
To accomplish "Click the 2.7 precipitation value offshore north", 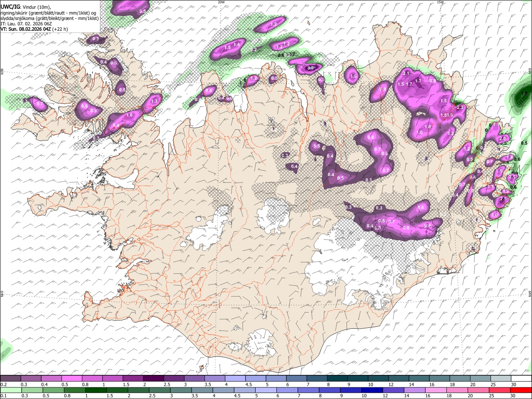I will pyautogui.click(x=291, y=54).
